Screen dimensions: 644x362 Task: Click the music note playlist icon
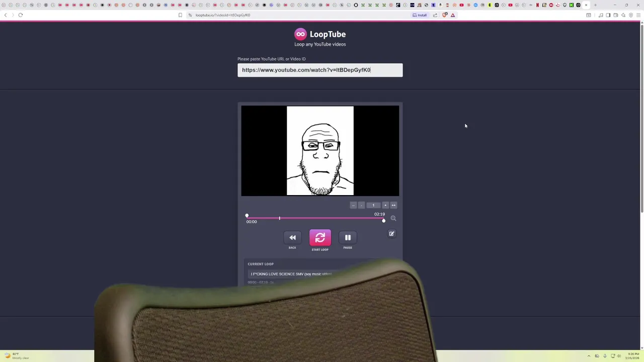(601, 15)
